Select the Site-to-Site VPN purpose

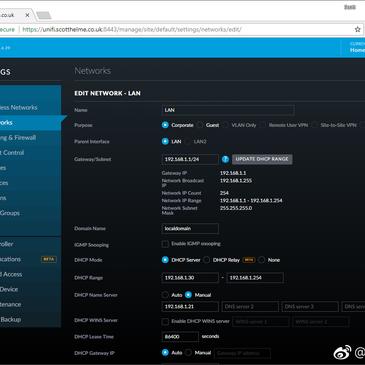pos(314,125)
